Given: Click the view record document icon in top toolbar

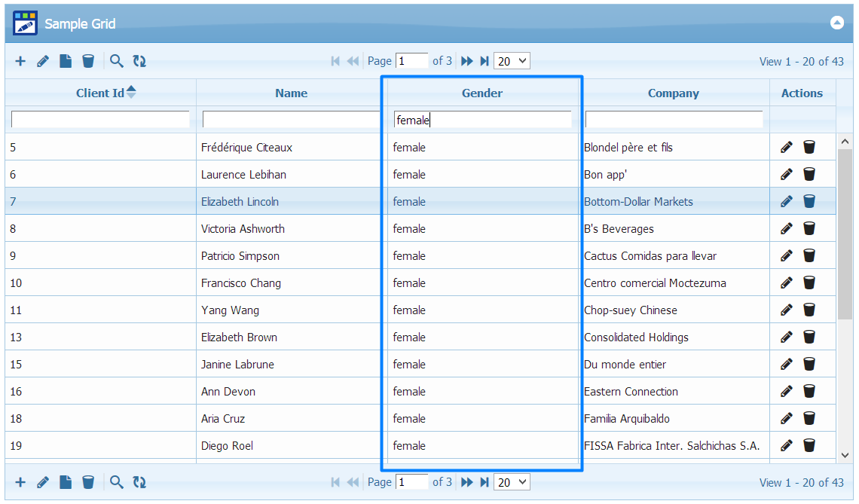Looking at the screenshot, I should (66, 61).
